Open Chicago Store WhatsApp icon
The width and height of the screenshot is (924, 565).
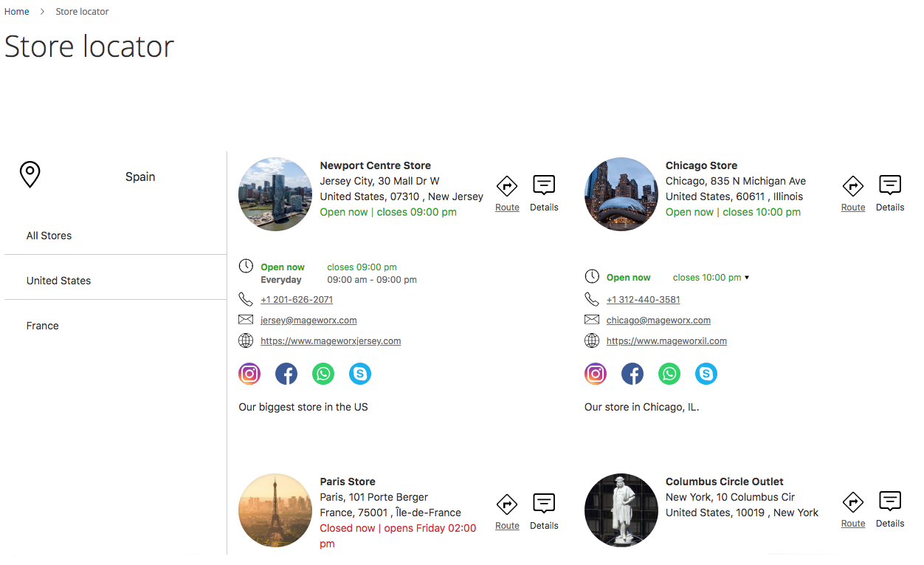click(x=669, y=374)
